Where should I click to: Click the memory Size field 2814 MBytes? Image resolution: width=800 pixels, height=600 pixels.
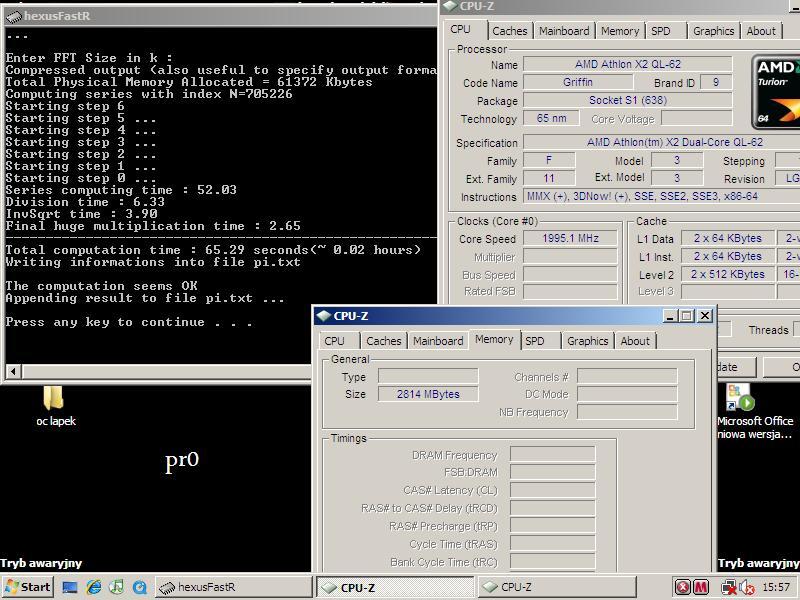428,394
